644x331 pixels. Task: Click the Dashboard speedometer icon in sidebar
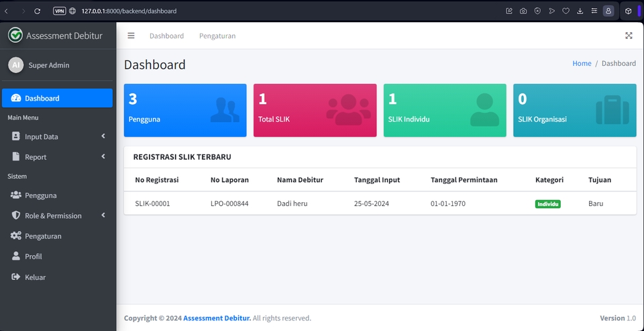(x=16, y=98)
